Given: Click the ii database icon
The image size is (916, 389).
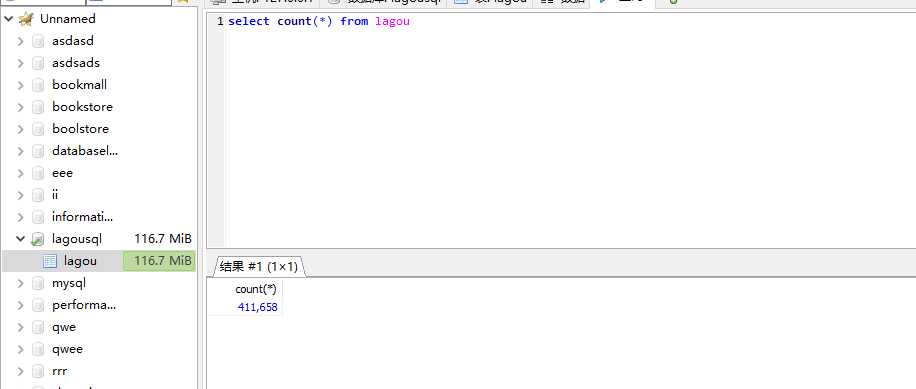Looking at the screenshot, I should pyautogui.click(x=38, y=195).
